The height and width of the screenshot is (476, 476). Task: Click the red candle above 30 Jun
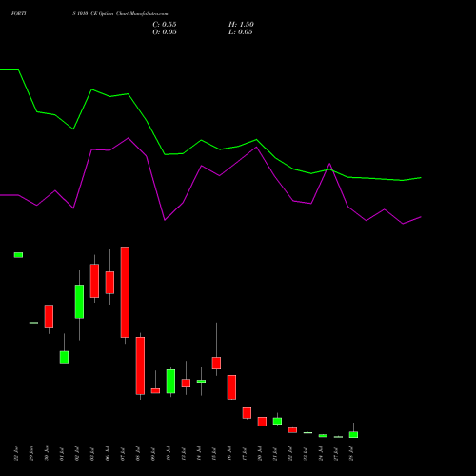tap(49, 316)
